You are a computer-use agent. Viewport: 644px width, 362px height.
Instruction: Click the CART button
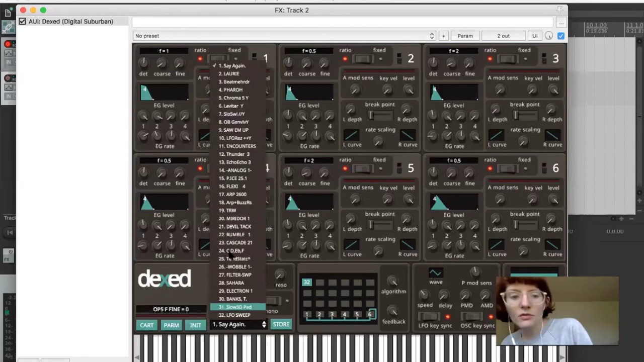tap(146, 325)
